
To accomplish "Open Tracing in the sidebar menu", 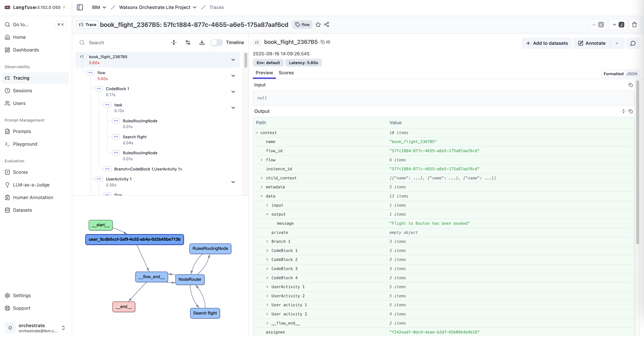I will (x=35, y=78).
